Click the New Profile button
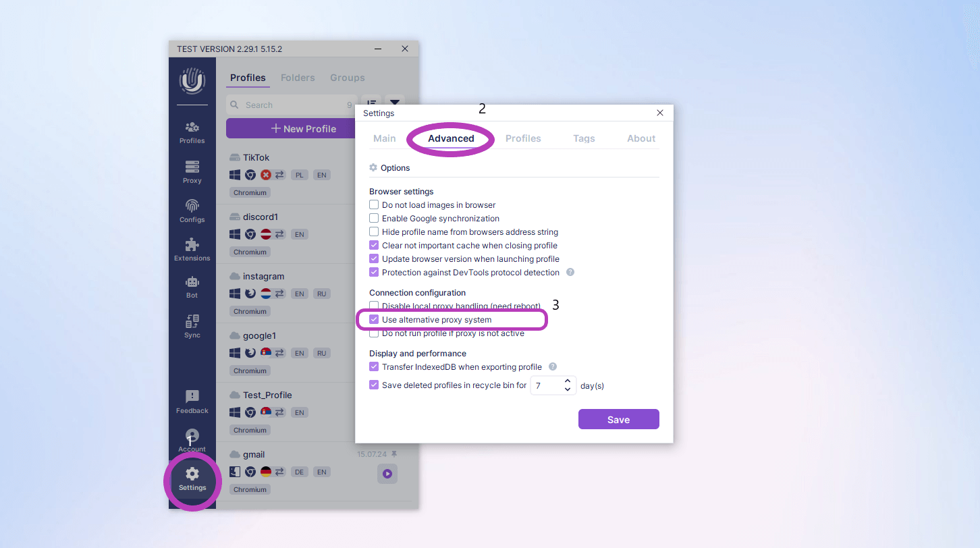The height and width of the screenshot is (548, 980). 292,129
